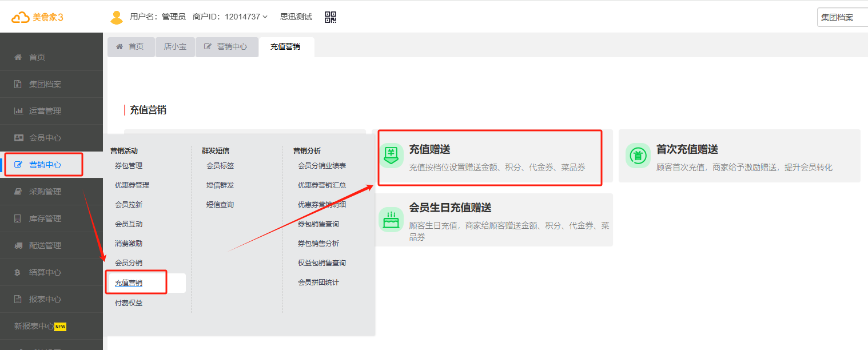Switch to the 营销中心 tab

pos(226,46)
